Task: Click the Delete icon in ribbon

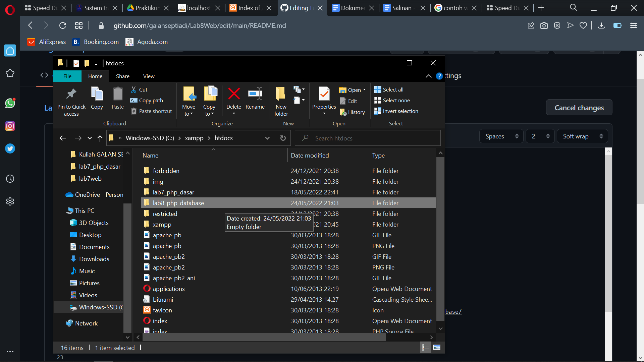Action: pos(234,94)
